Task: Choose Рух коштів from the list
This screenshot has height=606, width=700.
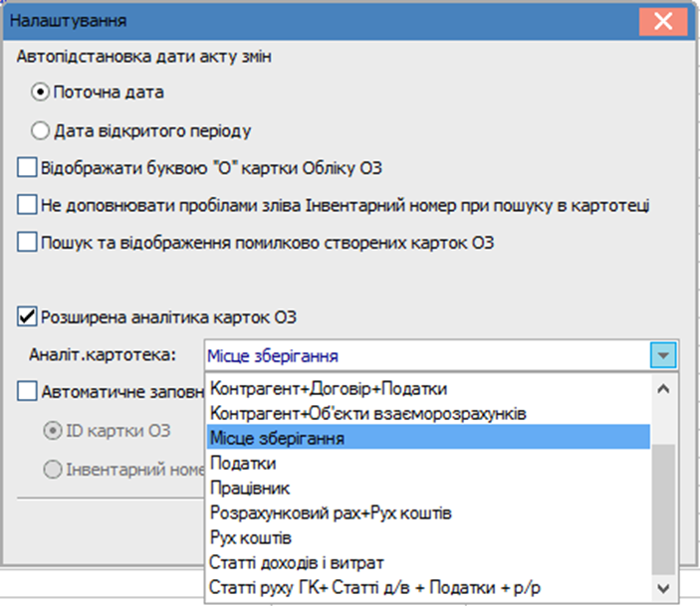Action: [428, 537]
